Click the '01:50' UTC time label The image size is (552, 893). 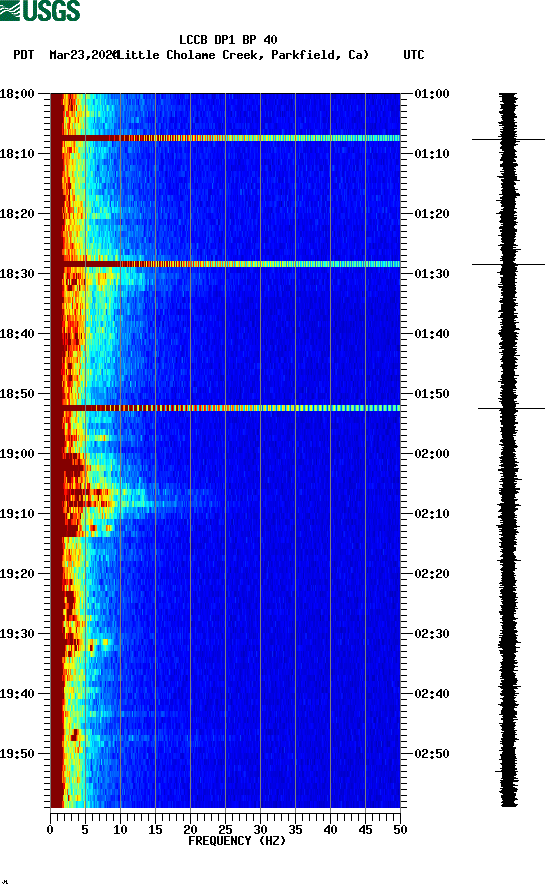432,394
